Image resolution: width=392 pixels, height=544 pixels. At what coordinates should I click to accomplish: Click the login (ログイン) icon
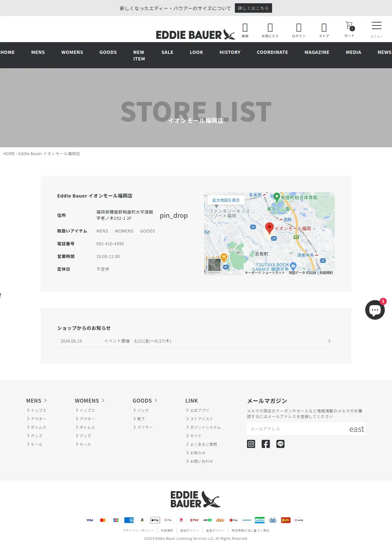tap(299, 30)
